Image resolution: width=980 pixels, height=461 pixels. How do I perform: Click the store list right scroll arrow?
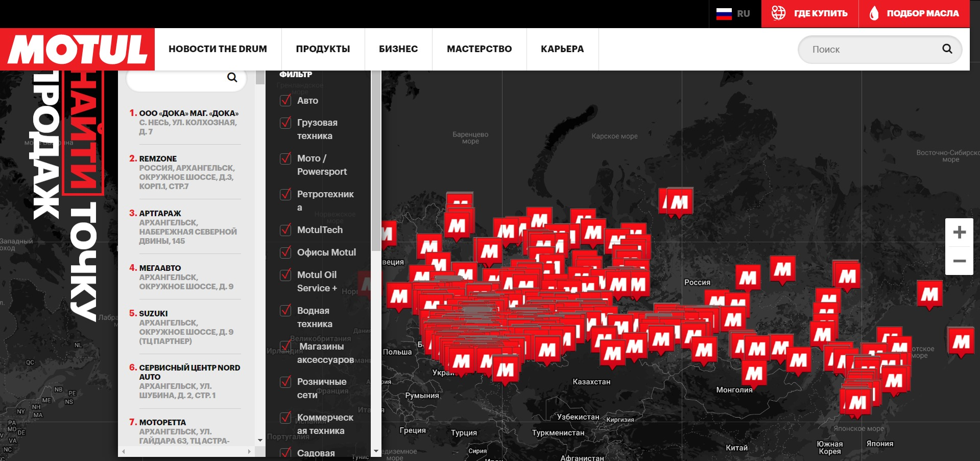tap(249, 452)
